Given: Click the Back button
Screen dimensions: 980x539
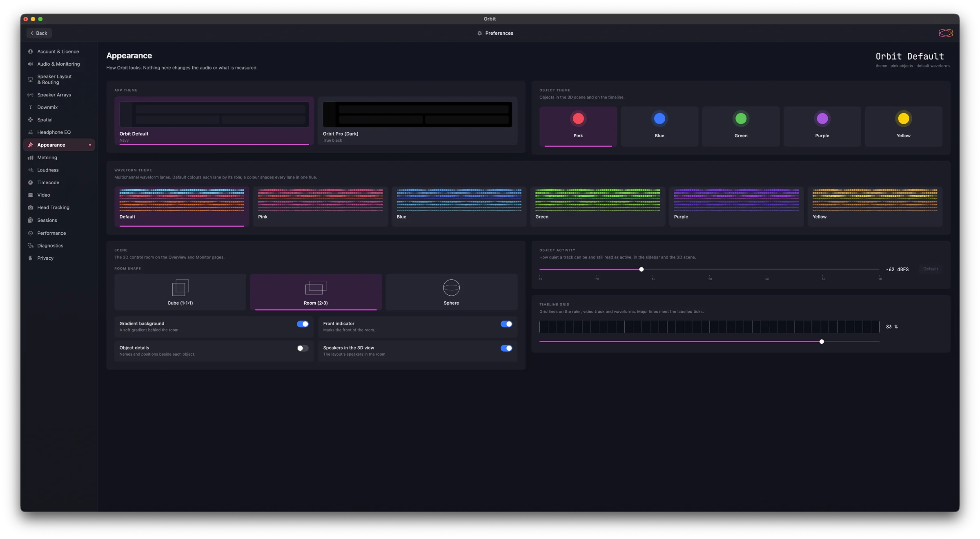Looking at the screenshot, I should coord(39,33).
